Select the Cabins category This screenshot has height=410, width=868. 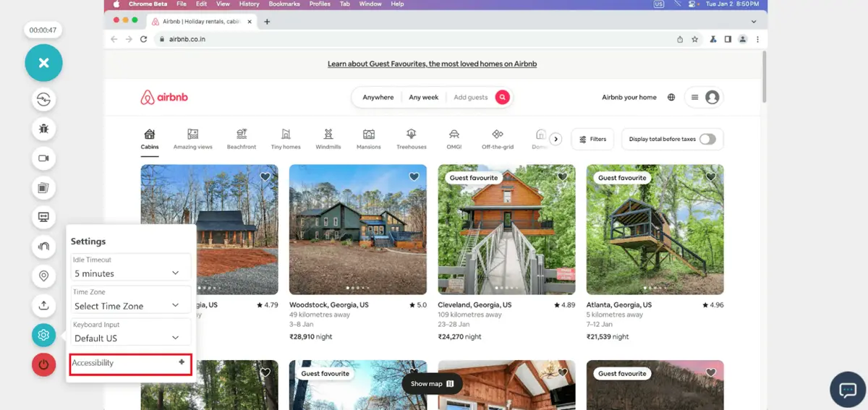(150, 139)
